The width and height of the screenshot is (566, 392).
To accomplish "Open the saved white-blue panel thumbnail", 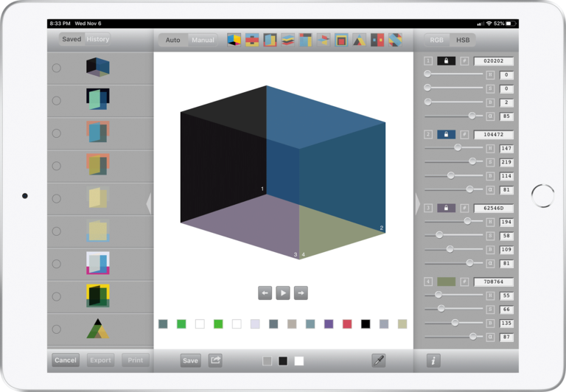I will (x=98, y=263).
